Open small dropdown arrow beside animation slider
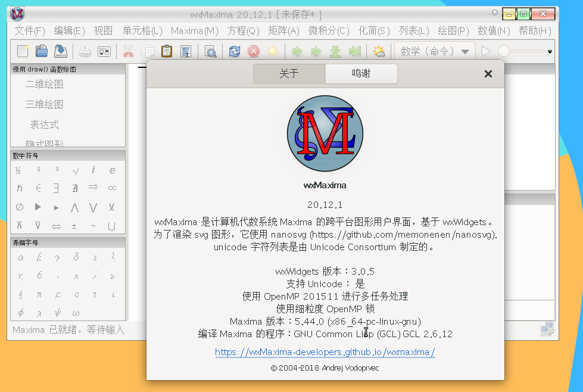 (550, 52)
